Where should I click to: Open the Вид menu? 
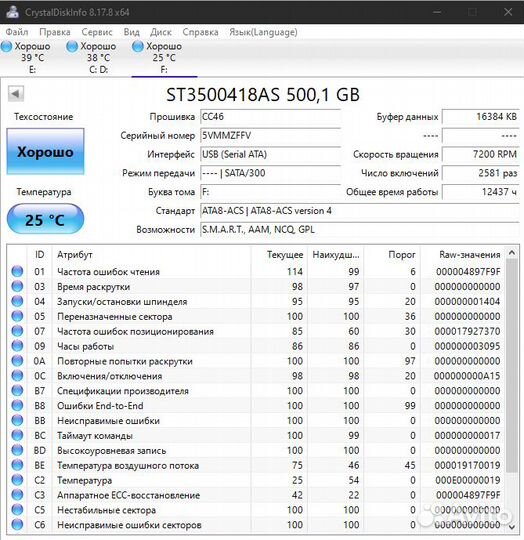132,32
